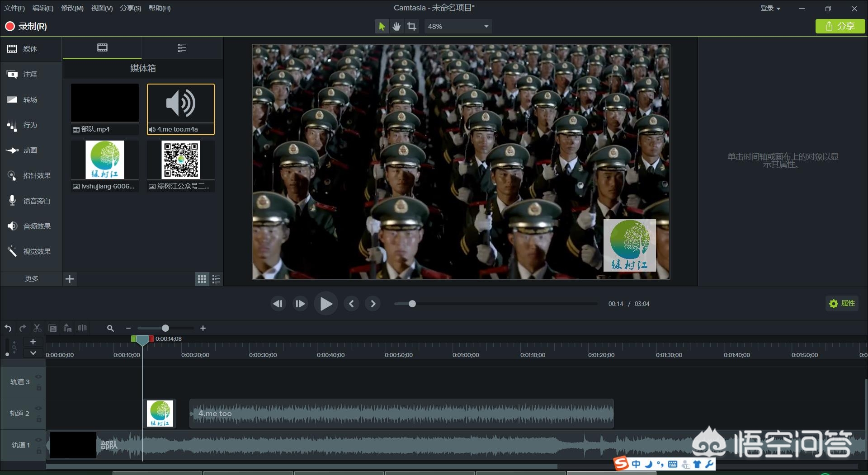
Task: Step back one frame in playback
Action: 278,304
